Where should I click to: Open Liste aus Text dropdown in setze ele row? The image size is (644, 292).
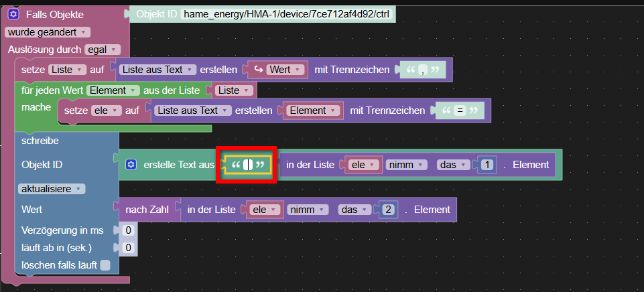pos(194,111)
